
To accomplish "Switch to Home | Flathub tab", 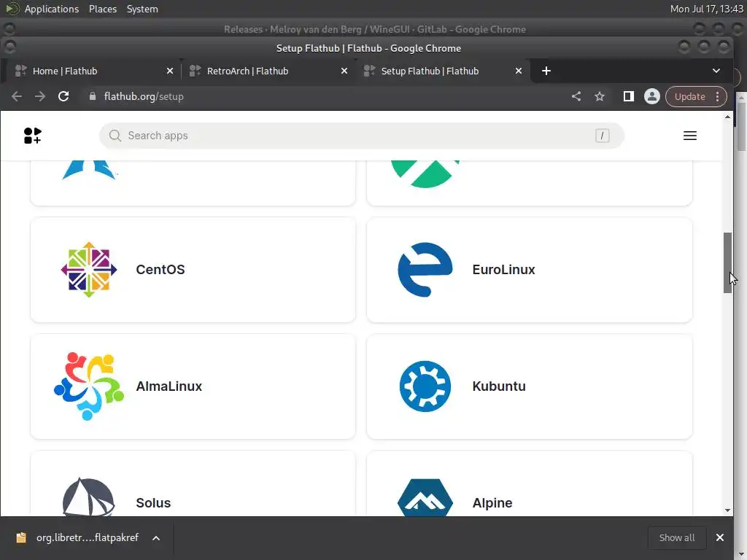I will pyautogui.click(x=90, y=71).
